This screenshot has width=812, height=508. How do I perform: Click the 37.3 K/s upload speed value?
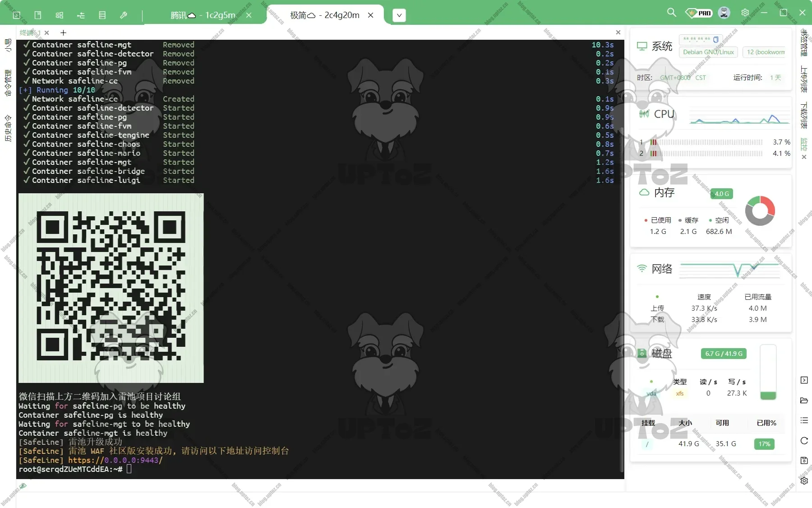coord(704,308)
